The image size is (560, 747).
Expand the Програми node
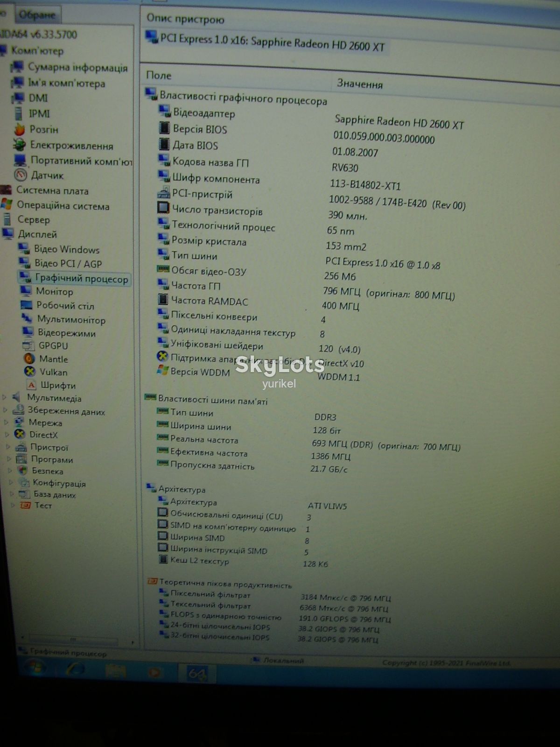pyautogui.click(x=9, y=459)
